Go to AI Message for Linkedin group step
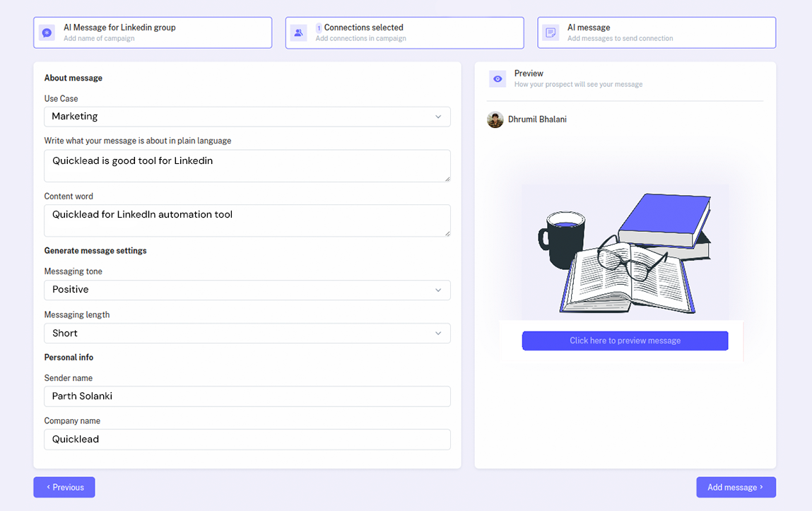 coord(153,33)
